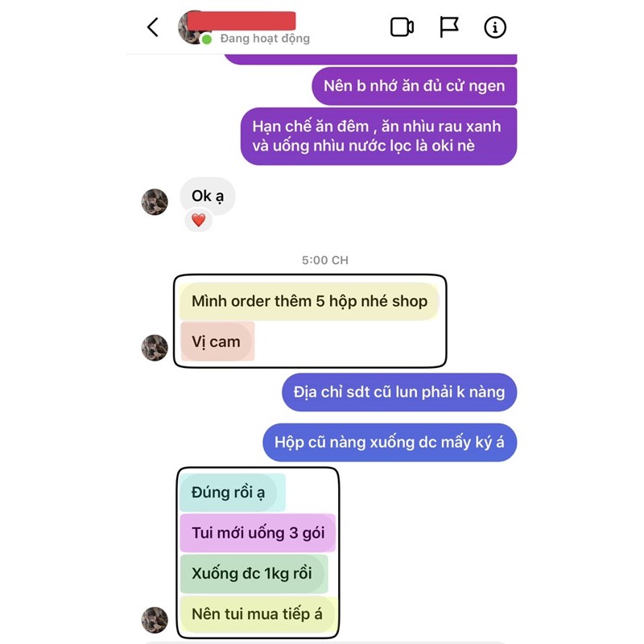Select message 'Nên tui mua tiếp á'
This screenshot has width=644, height=644.
pos(258,614)
